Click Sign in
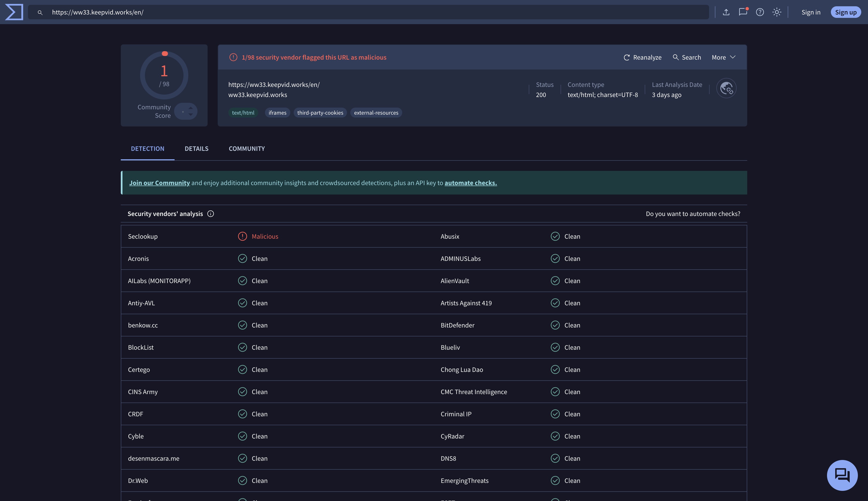This screenshot has height=501, width=868. (x=811, y=12)
